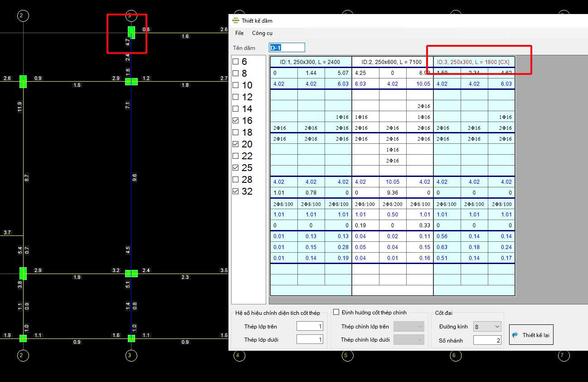Enable Định hướng cốt thép chính checkbox
The image size is (588, 382).
tap(336, 312)
